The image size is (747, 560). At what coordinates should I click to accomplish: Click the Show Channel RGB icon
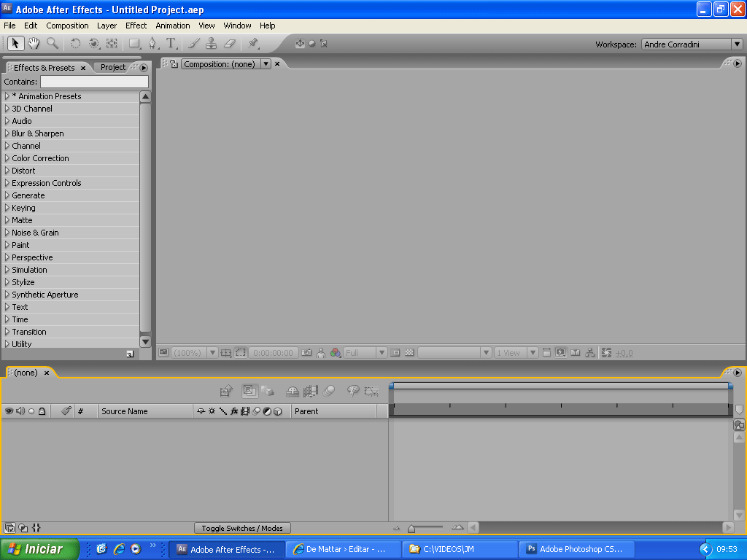pyautogui.click(x=336, y=353)
